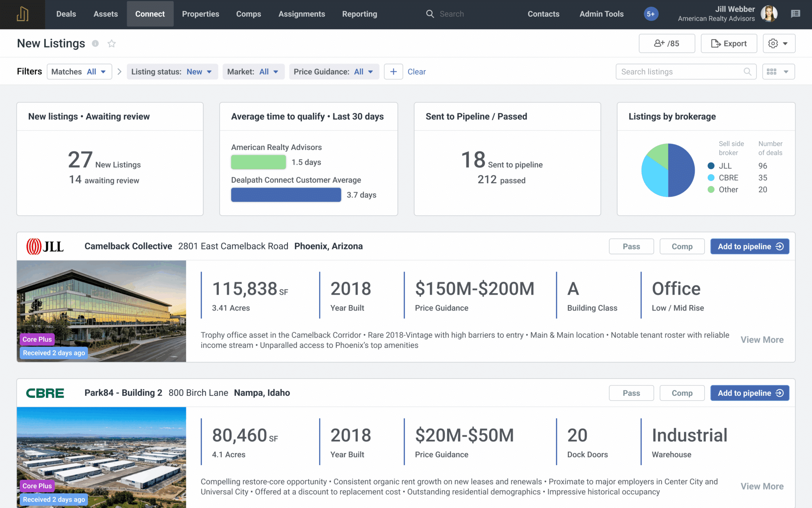The image size is (812, 508).
Task: Open the Listing status filter dropdown
Action: pos(172,71)
